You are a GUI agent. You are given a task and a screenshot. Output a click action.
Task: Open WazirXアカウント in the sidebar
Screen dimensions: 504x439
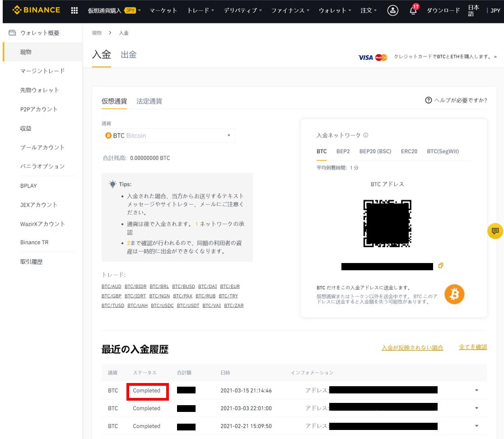pyautogui.click(x=42, y=224)
